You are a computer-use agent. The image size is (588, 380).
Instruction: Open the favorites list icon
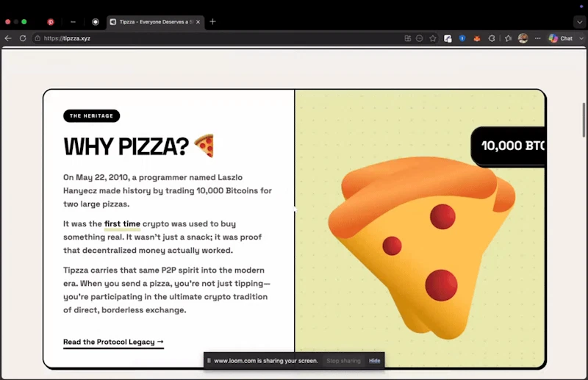pos(508,38)
